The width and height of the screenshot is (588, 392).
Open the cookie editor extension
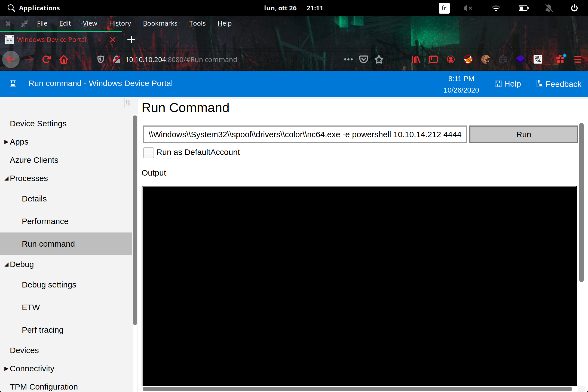[x=486, y=59]
